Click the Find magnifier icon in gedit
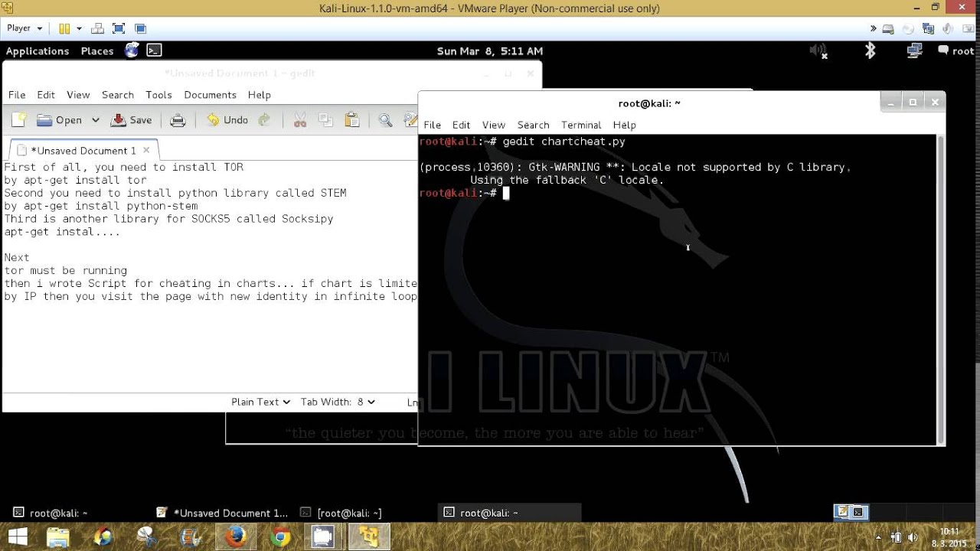 [x=385, y=120]
